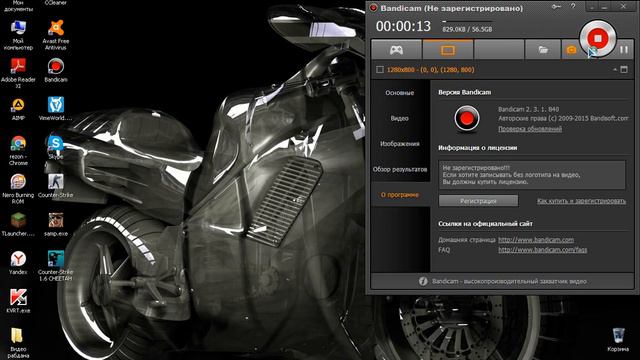Click the window-mode icon near region text
The width and height of the screenshot is (640, 360).
624,70
